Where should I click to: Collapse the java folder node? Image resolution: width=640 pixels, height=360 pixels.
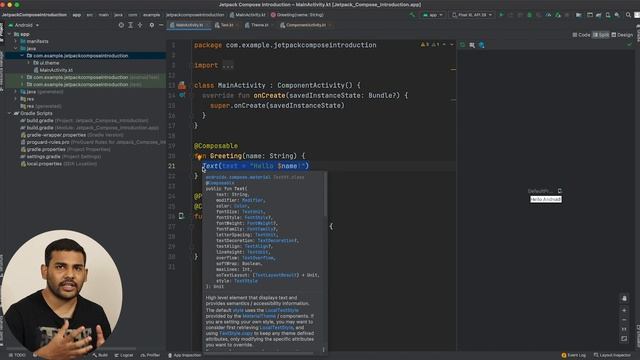(x=16, y=49)
